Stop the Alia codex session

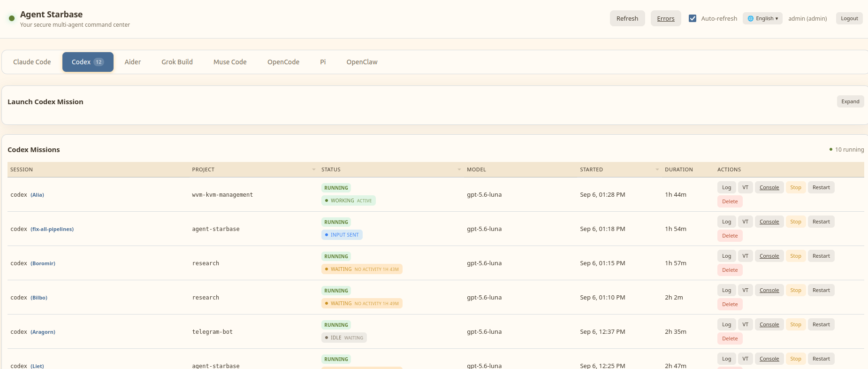(795, 187)
